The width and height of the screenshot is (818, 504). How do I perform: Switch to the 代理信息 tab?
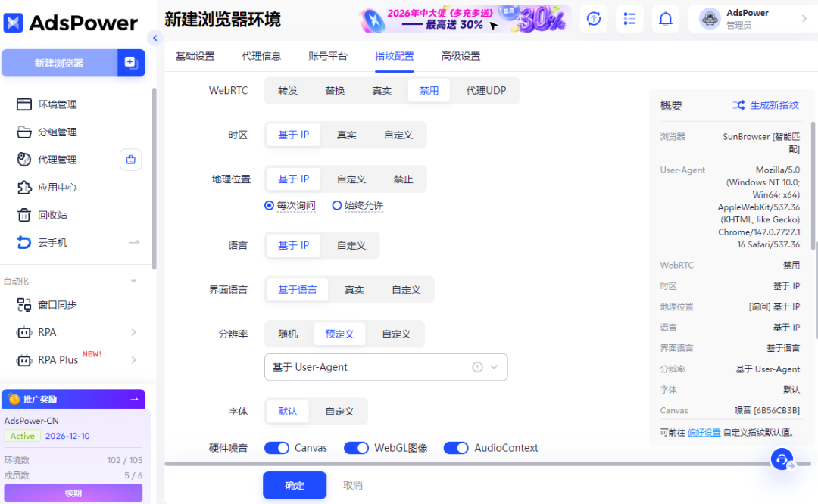pos(261,56)
